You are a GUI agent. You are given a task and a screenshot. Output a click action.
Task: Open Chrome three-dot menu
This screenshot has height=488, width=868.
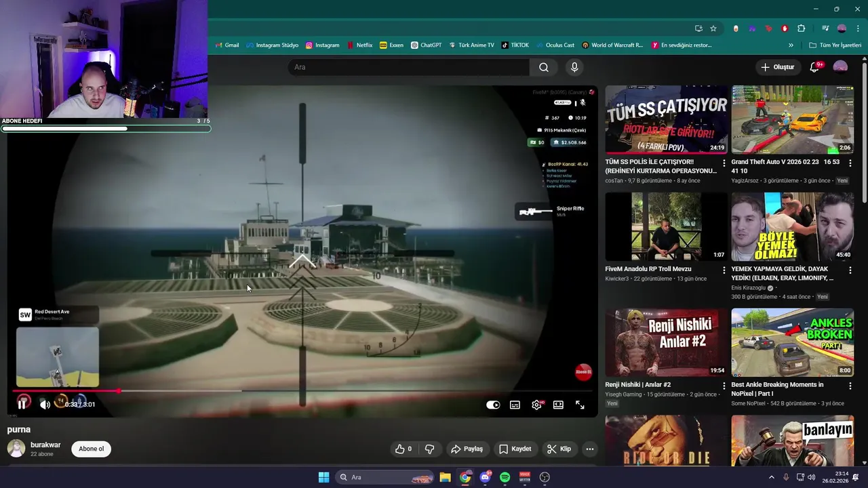click(x=858, y=28)
